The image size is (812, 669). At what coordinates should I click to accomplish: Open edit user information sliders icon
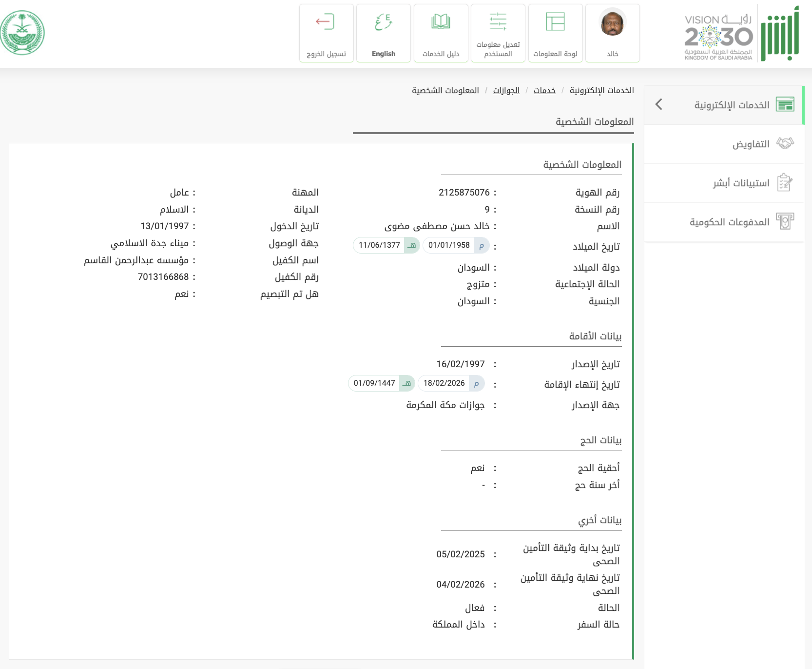[498, 22]
